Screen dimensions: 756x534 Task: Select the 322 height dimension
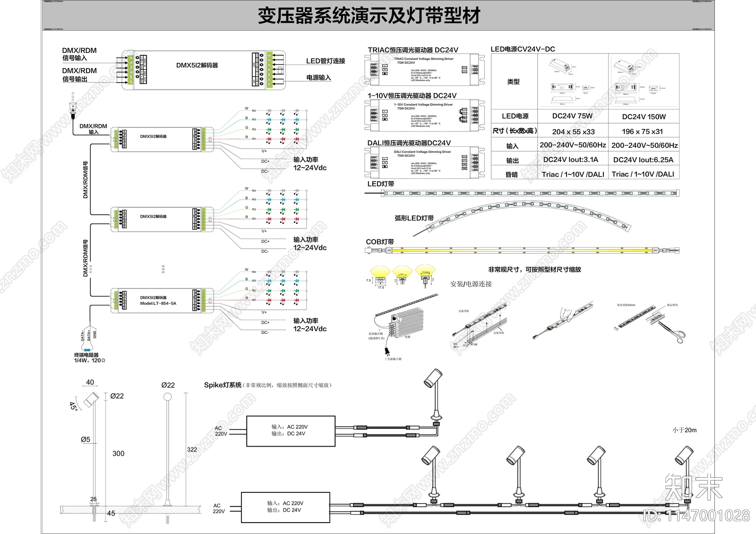(x=192, y=449)
